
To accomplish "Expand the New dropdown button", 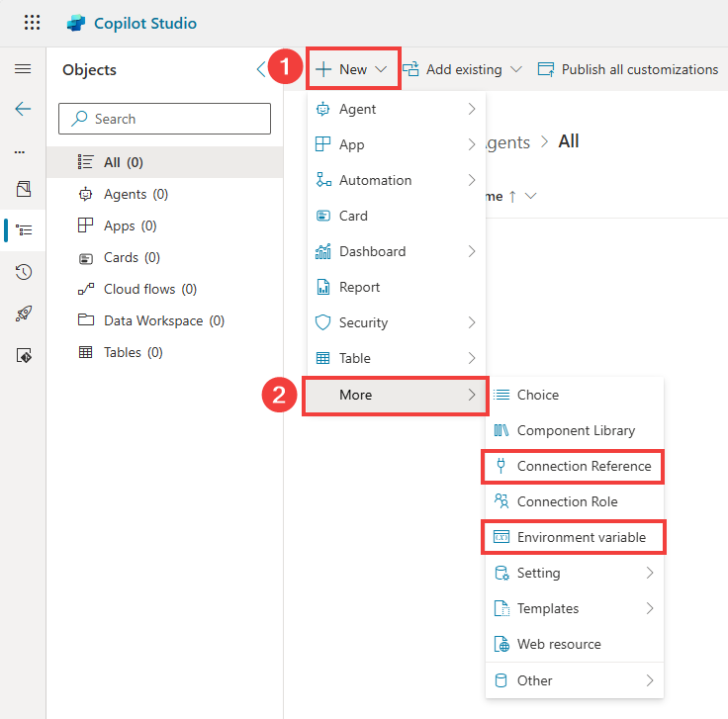I will pyautogui.click(x=352, y=69).
